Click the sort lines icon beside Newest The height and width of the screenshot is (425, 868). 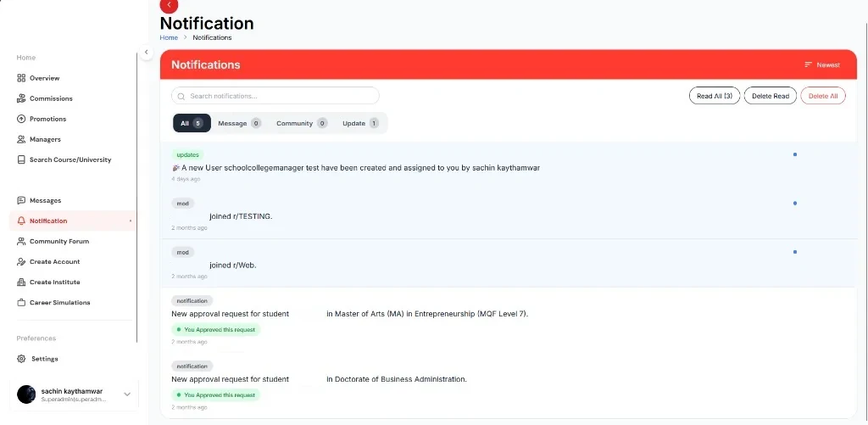tap(808, 64)
